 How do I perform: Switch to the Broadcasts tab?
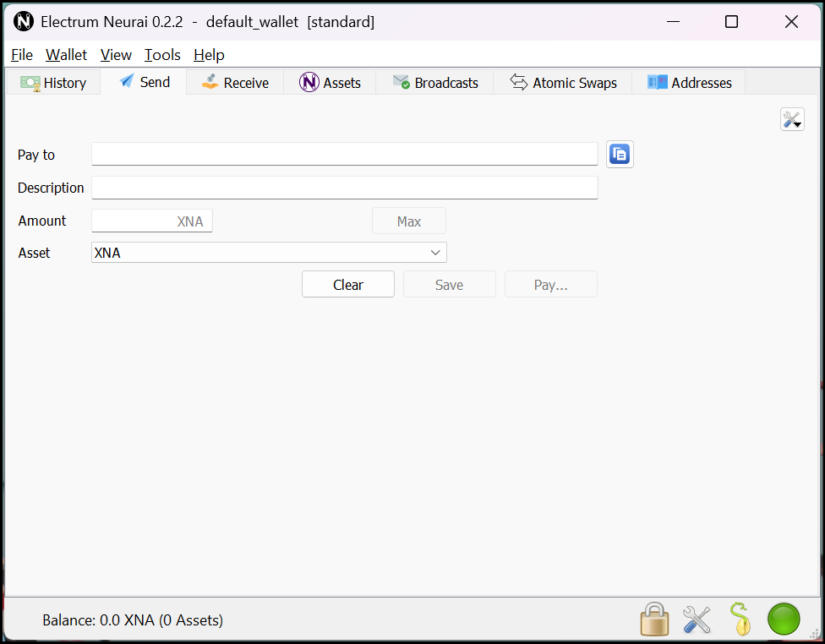pyautogui.click(x=435, y=82)
